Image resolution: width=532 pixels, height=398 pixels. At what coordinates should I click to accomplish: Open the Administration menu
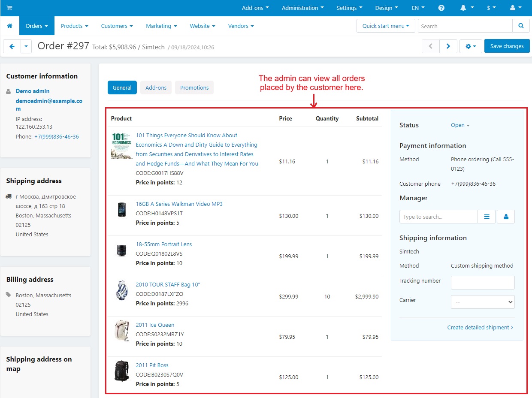click(302, 8)
